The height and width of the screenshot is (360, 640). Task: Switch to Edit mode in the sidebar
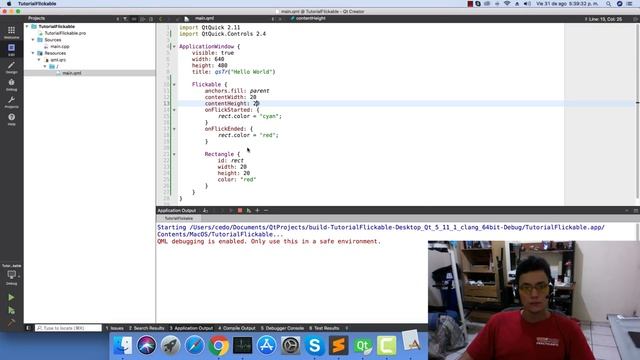[11, 49]
